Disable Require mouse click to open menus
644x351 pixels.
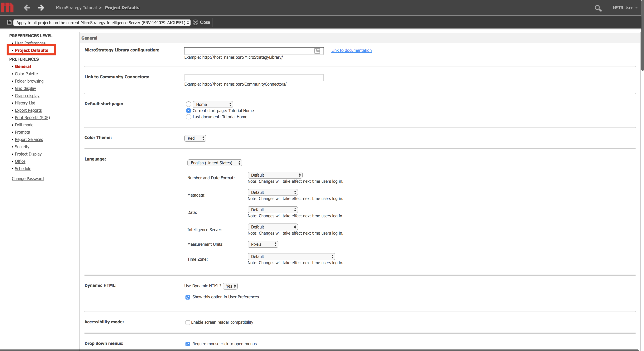[x=188, y=344]
